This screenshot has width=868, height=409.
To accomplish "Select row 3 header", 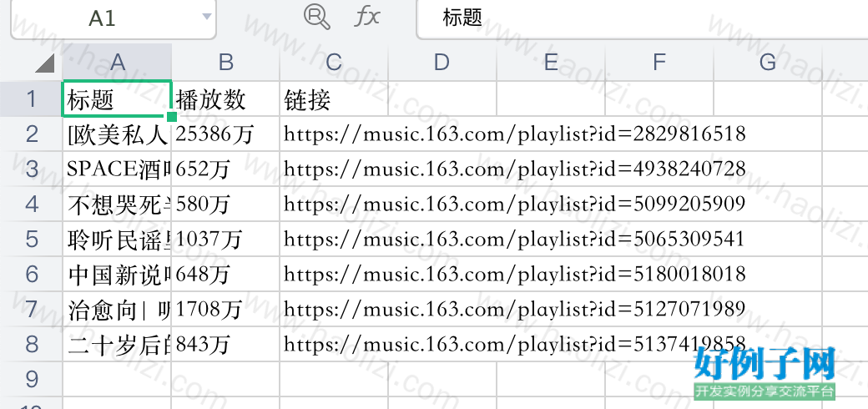I will 31,169.
